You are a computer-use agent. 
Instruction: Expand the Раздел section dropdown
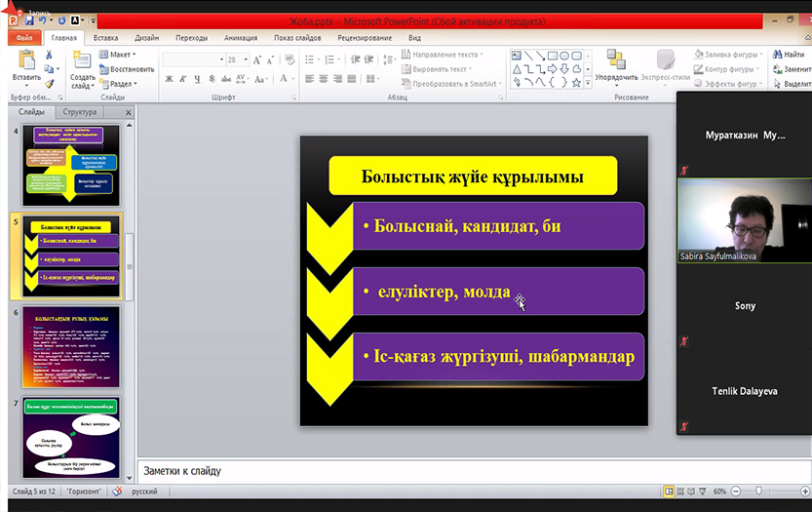pyautogui.click(x=121, y=84)
